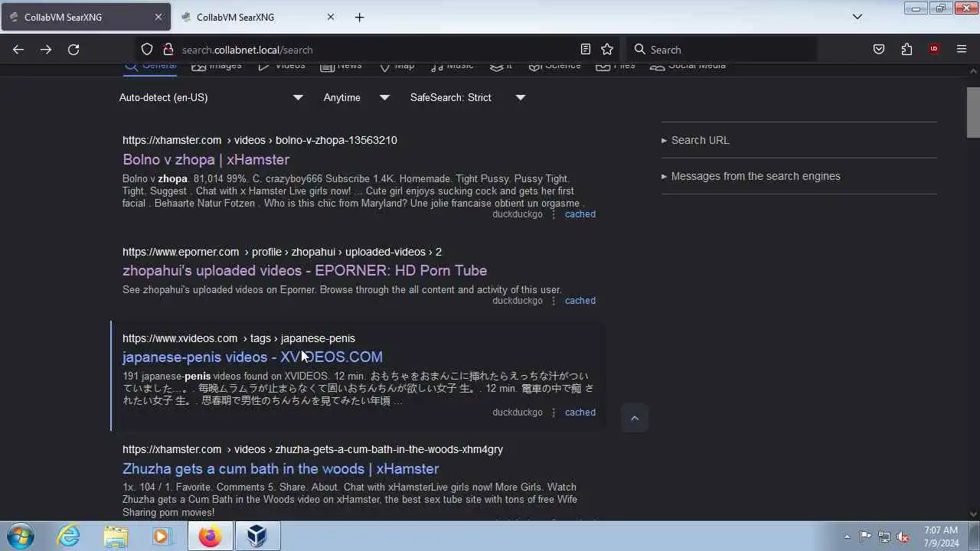The width and height of the screenshot is (980, 551).
Task: Close the first CollabVM SearXNG tab
Action: click(158, 17)
